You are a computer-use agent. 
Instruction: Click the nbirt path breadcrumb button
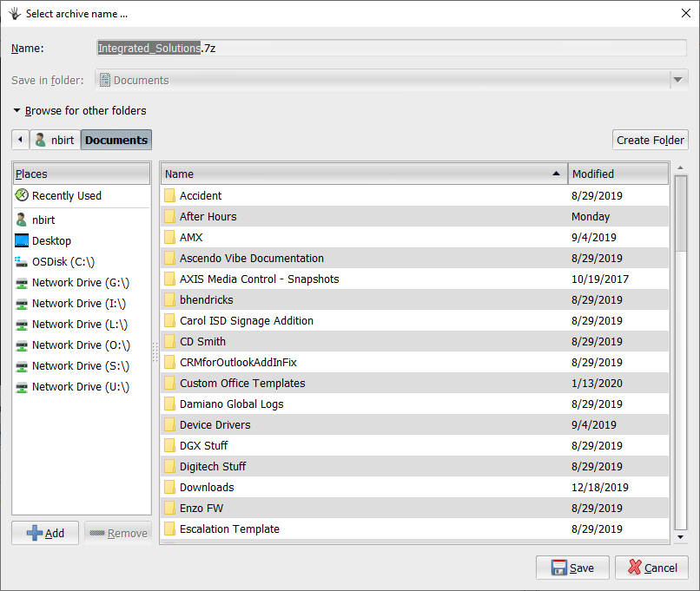[55, 140]
